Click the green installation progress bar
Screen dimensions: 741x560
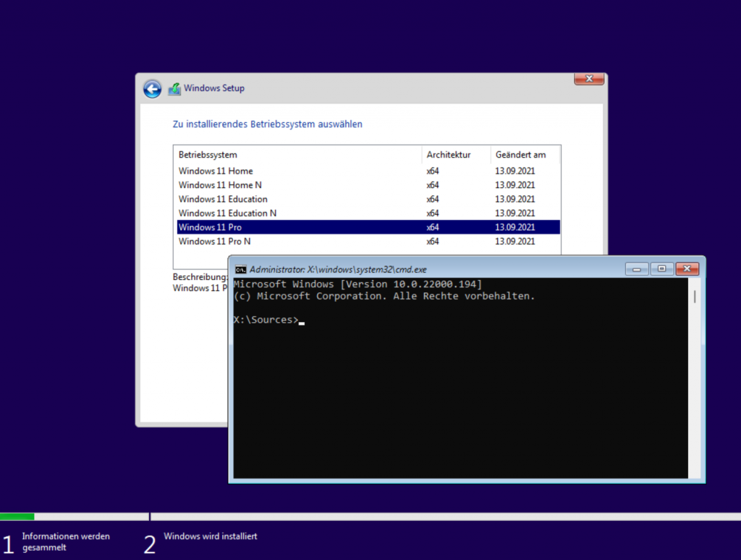click(x=17, y=517)
